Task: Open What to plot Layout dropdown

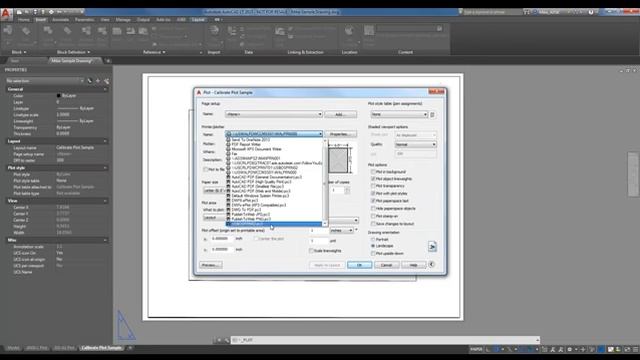Action: click(x=214, y=218)
